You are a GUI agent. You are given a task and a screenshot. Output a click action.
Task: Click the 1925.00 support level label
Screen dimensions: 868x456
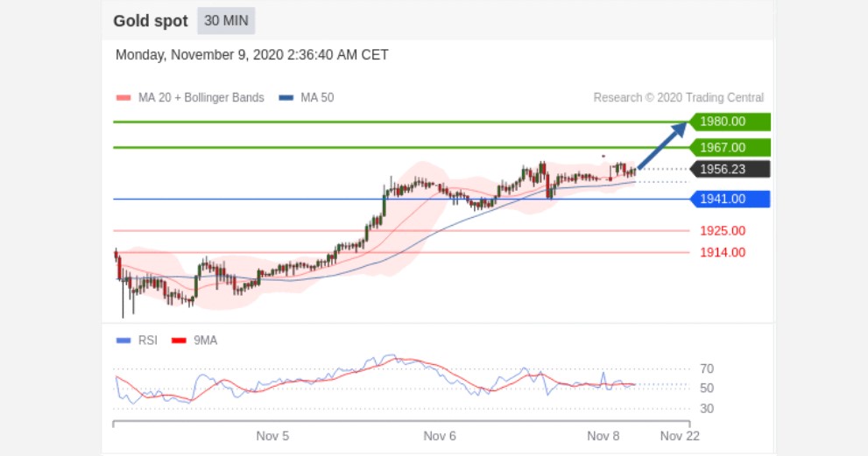pos(723,231)
